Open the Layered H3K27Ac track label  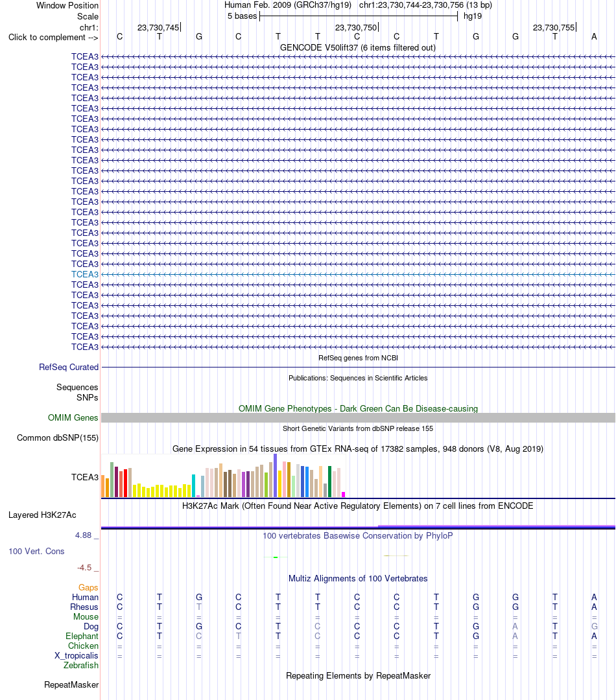click(42, 515)
